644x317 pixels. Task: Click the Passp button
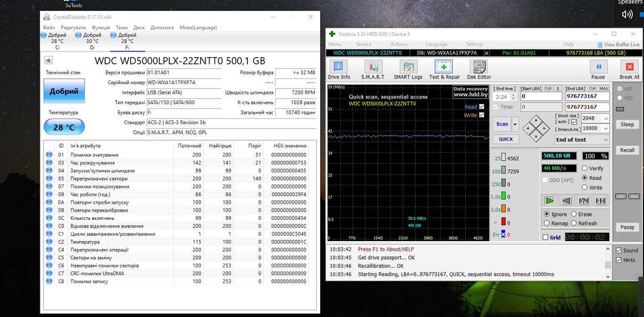pyautogui.click(x=627, y=227)
